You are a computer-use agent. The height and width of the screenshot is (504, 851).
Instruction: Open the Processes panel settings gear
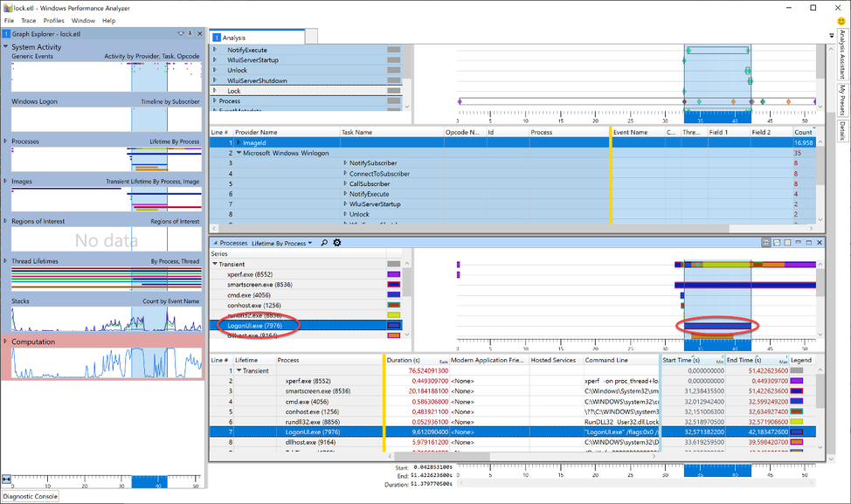click(336, 243)
